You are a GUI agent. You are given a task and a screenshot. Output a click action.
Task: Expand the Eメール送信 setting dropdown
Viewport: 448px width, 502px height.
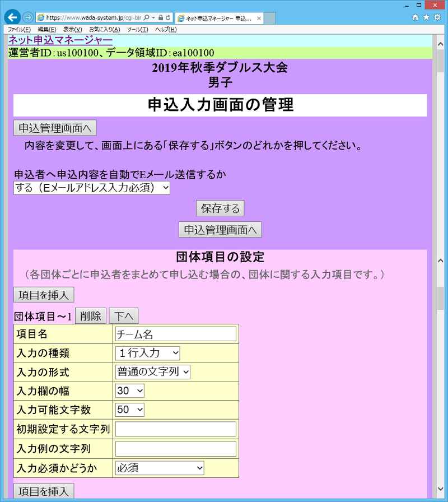(91, 188)
